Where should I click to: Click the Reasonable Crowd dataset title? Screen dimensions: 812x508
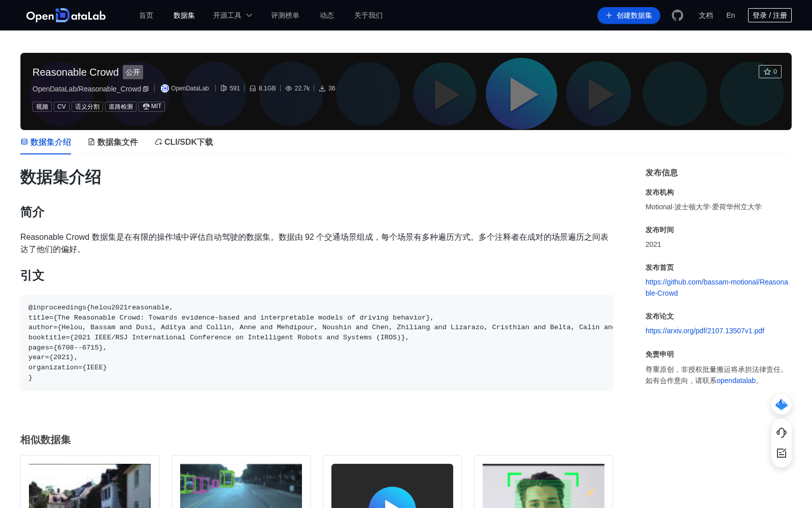[x=76, y=72]
